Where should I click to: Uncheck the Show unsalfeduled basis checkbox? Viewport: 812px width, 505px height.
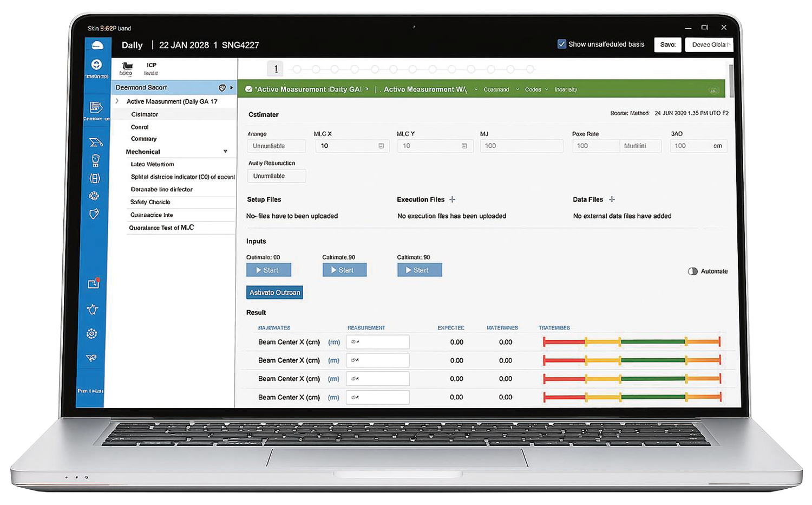pos(562,44)
